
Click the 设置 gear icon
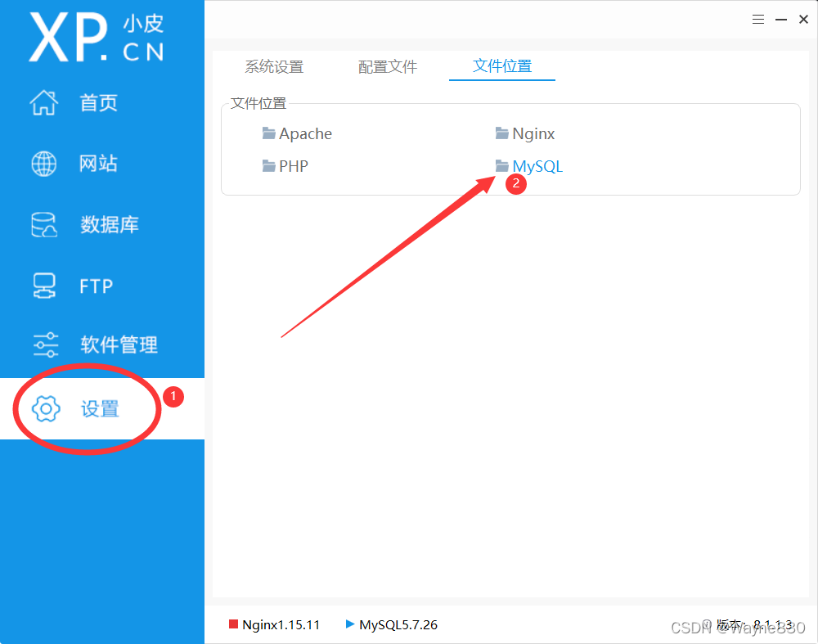coord(46,408)
